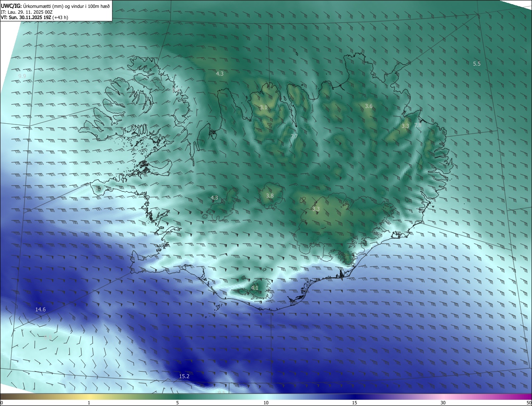The height and width of the screenshot is (406, 532).
Task: Click the dark blue colorbar segment above 15
Action: tap(355, 396)
